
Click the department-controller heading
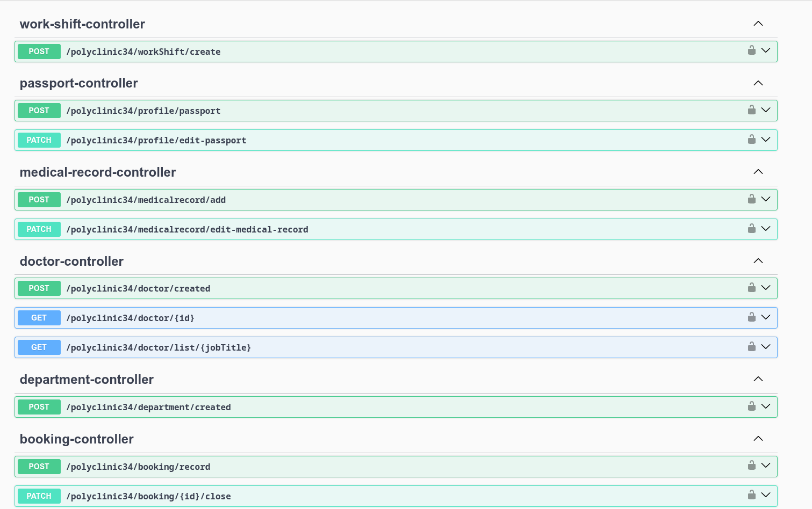coord(87,380)
